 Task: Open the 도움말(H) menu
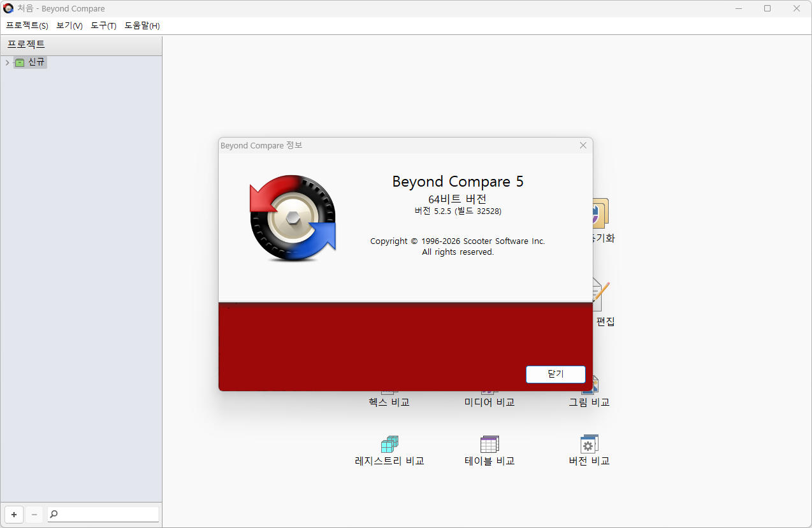click(x=142, y=25)
